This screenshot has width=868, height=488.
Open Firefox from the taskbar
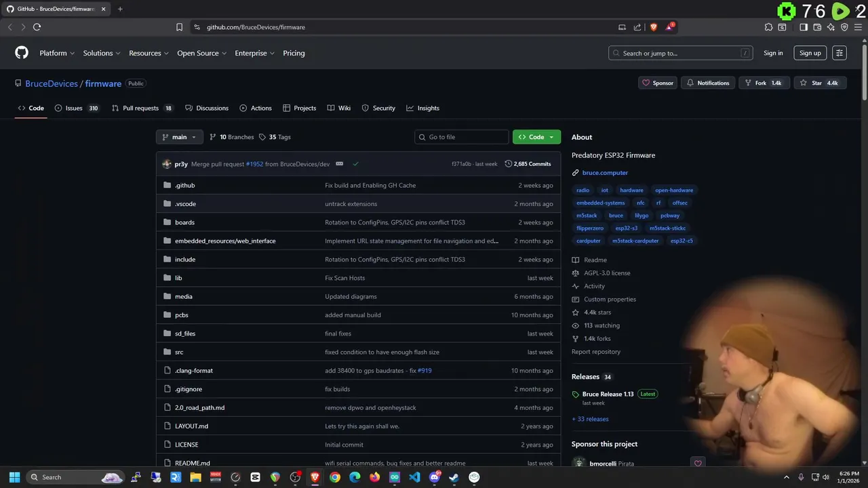375,477
